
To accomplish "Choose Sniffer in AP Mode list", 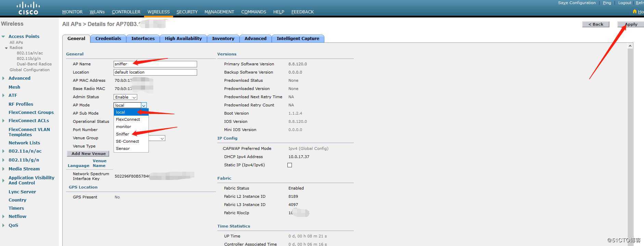I will click(x=131, y=134).
